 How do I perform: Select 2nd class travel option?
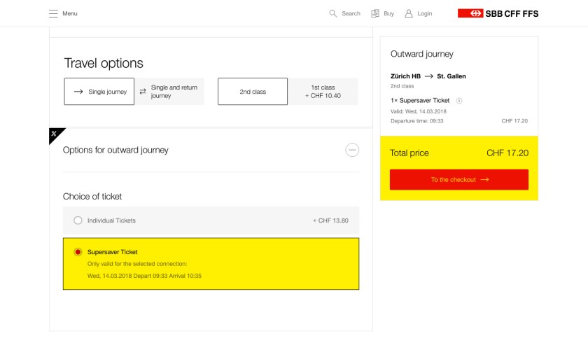point(253,92)
